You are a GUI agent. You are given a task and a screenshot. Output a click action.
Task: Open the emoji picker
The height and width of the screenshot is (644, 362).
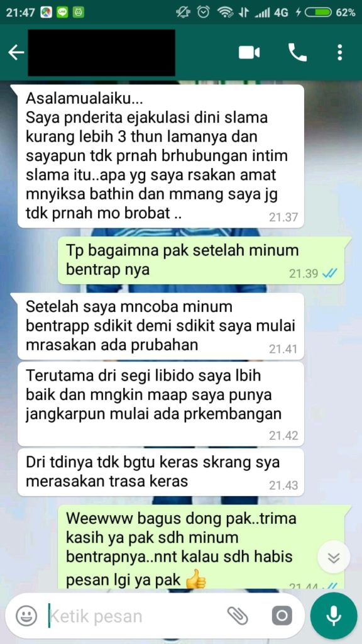26,616
